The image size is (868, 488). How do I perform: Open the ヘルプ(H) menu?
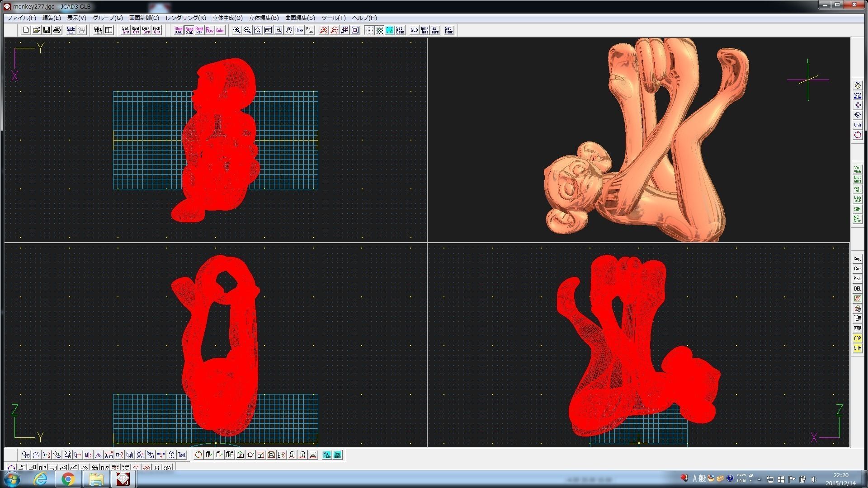364,18
